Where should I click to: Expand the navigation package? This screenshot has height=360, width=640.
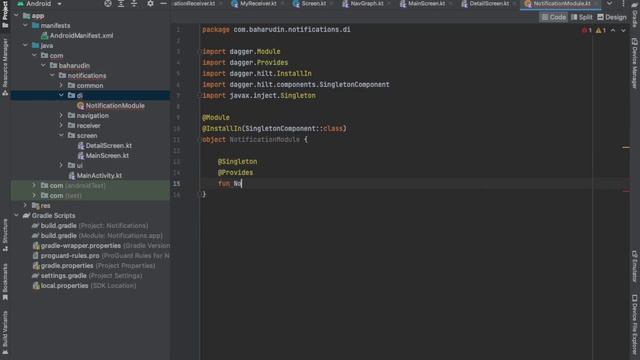(61, 116)
